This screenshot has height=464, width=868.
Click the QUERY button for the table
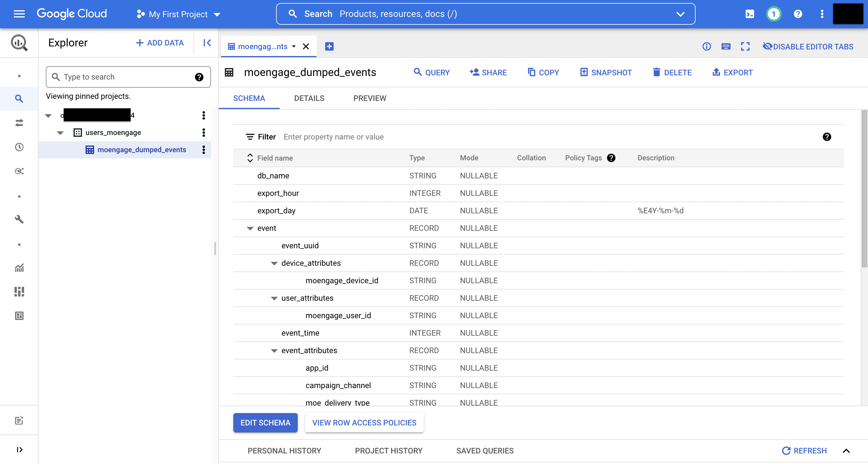pos(431,72)
